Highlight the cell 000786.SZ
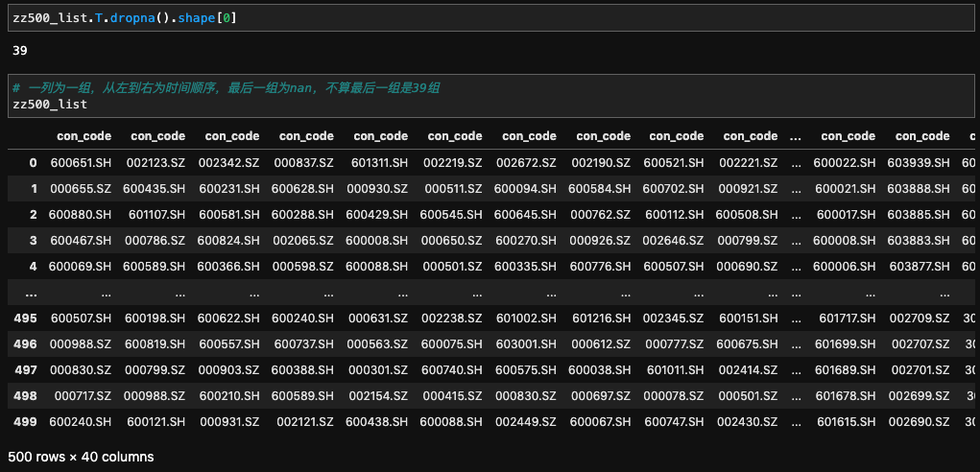 click(155, 241)
